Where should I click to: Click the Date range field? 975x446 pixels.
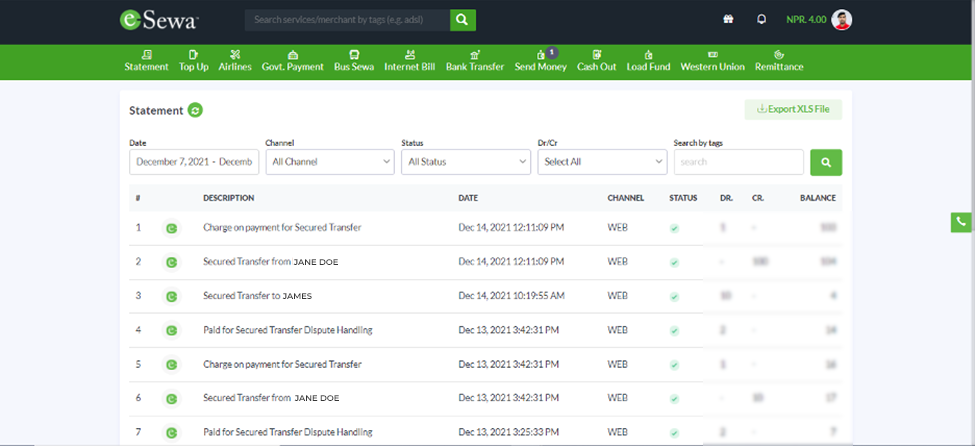click(194, 162)
